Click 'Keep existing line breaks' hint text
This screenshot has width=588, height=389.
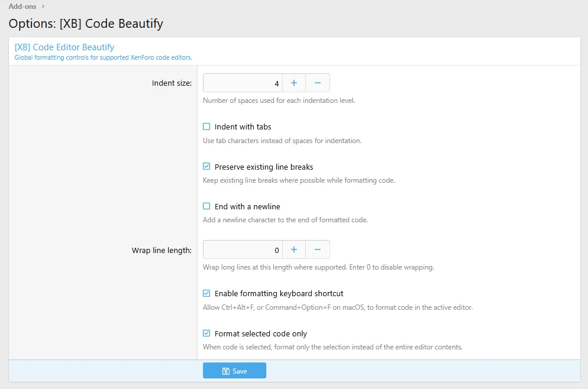[299, 180]
